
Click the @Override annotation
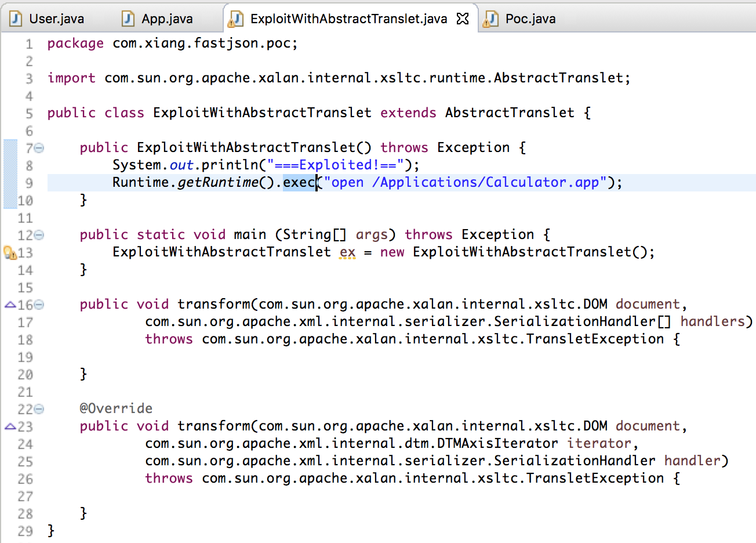[x=117, y=408]
